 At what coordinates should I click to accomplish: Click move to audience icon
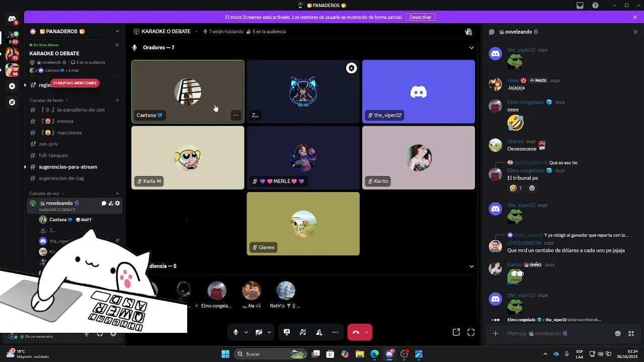[319, 332]
